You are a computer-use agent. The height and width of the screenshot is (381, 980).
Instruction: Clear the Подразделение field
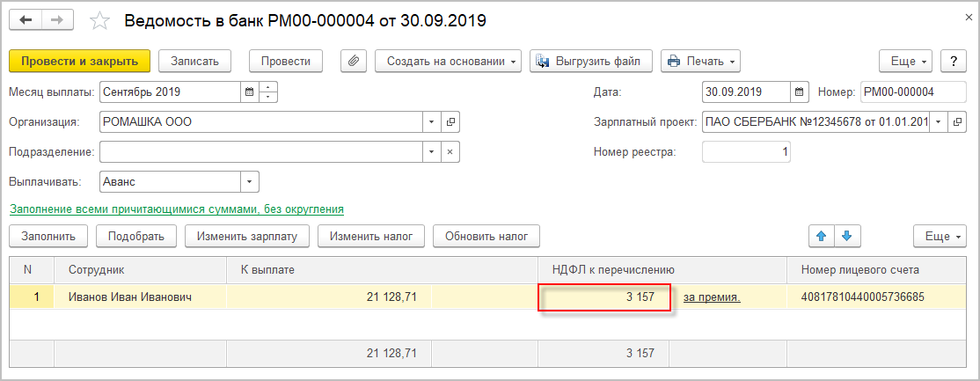coord(450,152)
